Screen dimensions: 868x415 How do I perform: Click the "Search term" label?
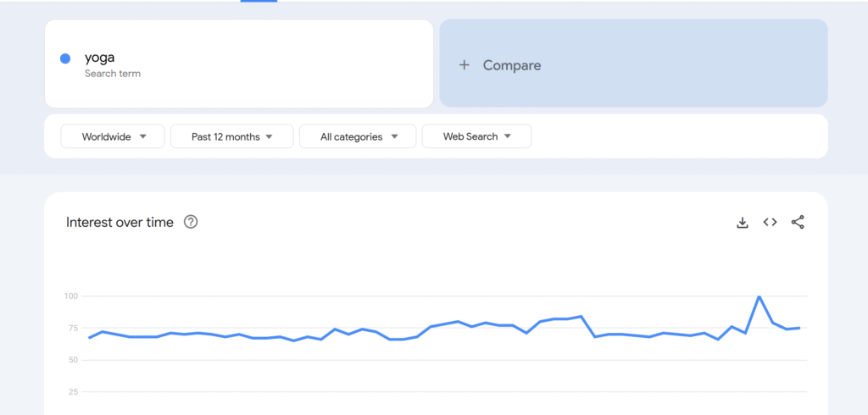pyautogui.click(x=113, y=74)
